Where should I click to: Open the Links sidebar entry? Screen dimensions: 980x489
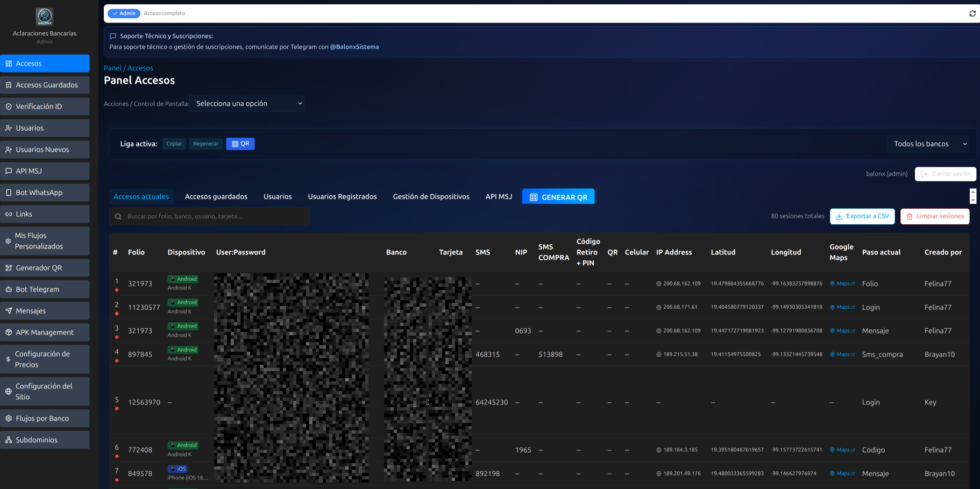[45, 214]
